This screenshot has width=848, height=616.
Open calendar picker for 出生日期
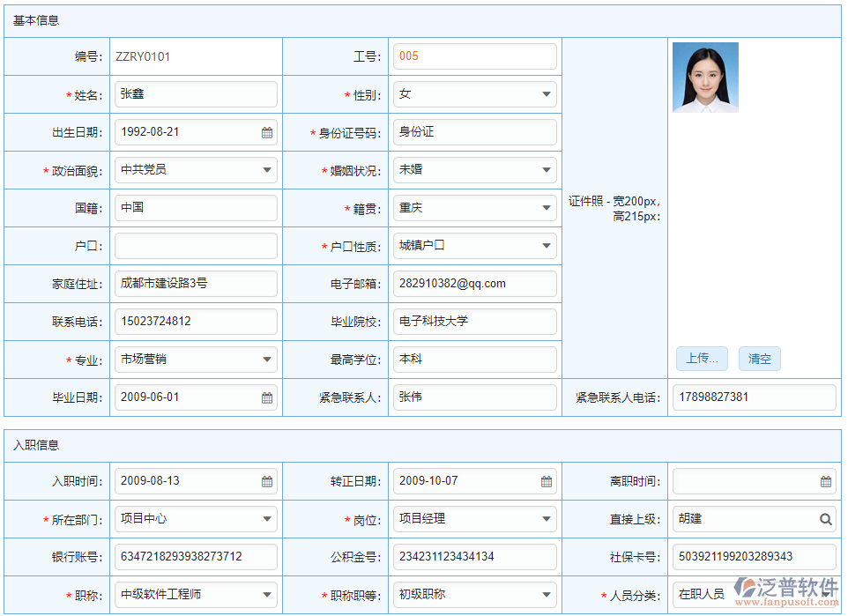pyautogui.click(x=267, y=132)
